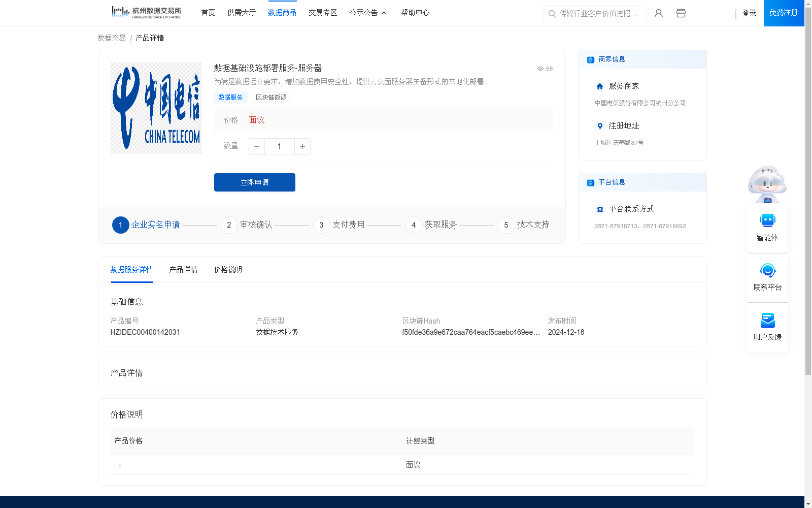Screen dimensions: 812x508
Task: Click the robot mascot floating figure
Action: (767, 184)
